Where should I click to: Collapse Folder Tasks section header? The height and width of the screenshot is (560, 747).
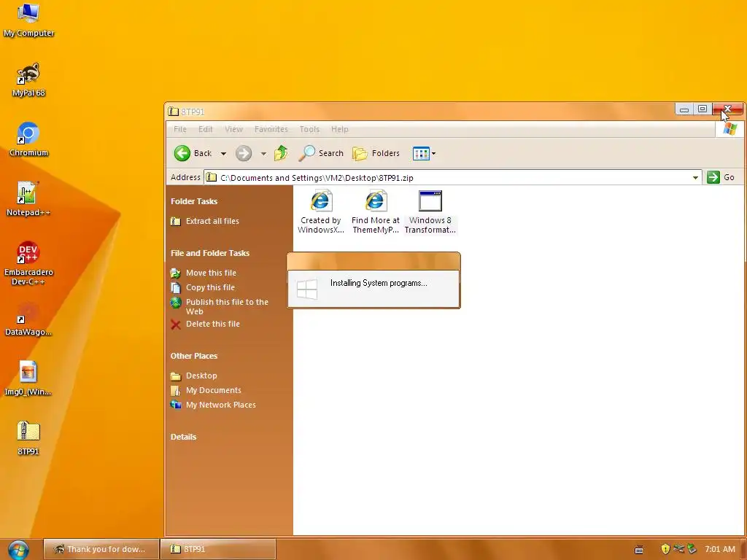194,201
